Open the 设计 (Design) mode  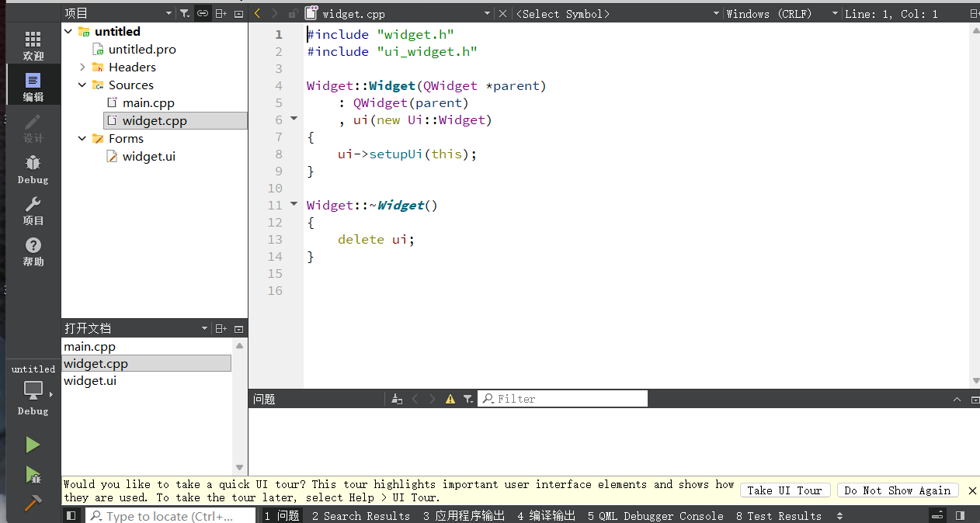coord(33,128)
